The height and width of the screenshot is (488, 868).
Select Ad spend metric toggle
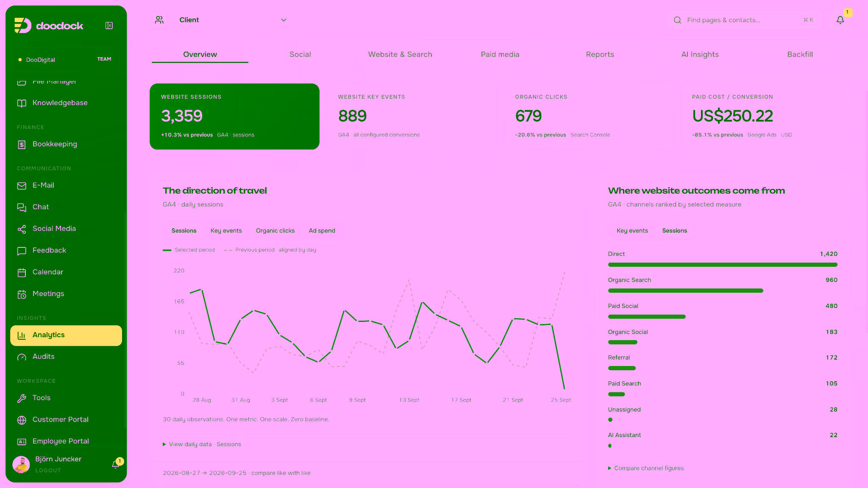point(322,230)
